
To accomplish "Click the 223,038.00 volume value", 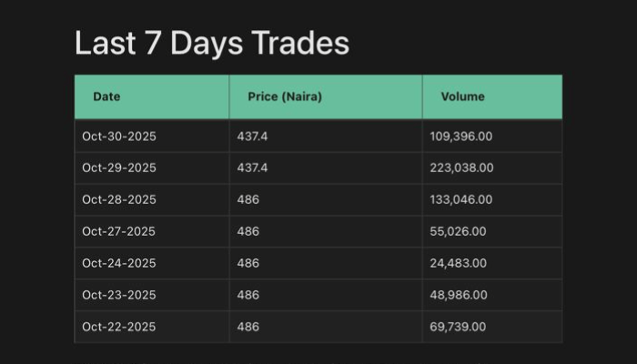I will pos(461,168).
